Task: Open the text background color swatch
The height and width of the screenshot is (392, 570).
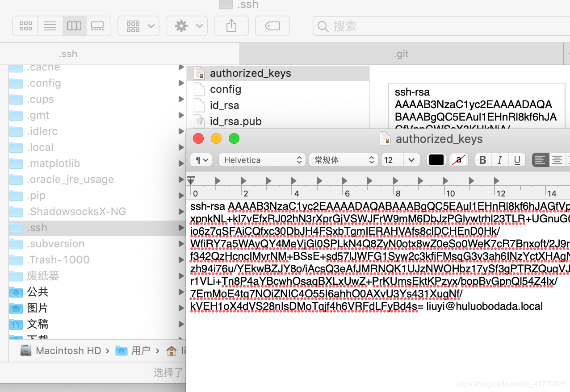Action: pyautogui.click(x=459, y=160)
